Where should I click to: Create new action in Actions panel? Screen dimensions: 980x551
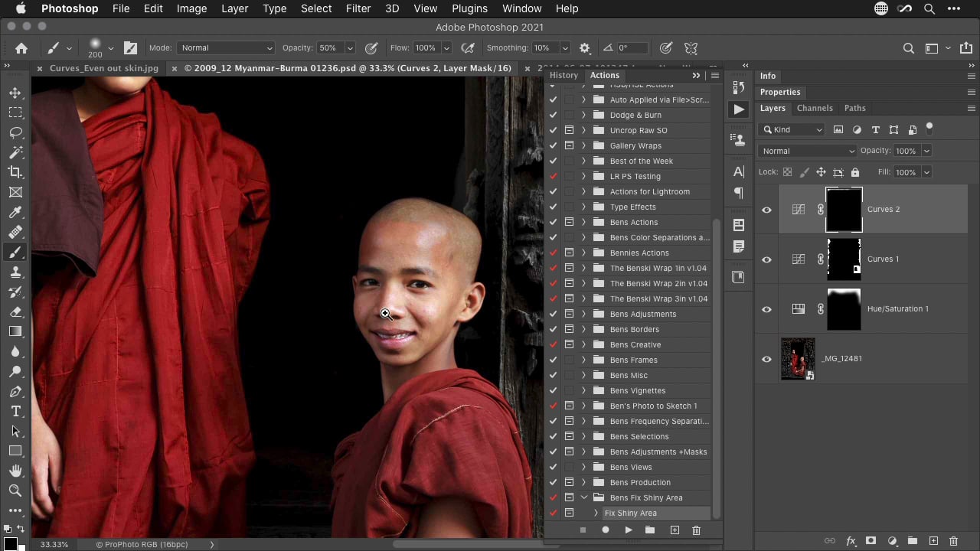coord(675,530)
